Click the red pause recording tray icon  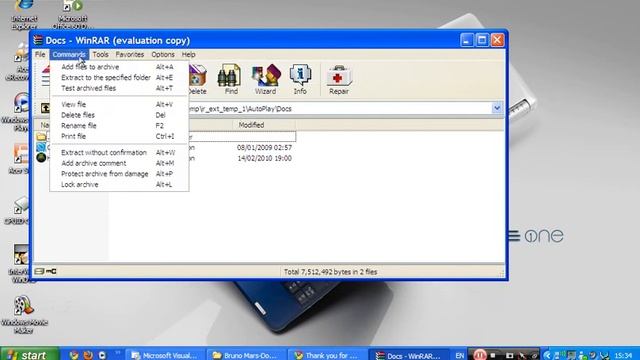[x=480, y=355]
